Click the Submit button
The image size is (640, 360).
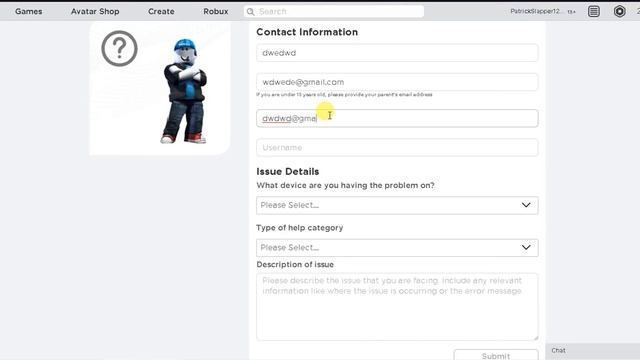(496, 355)
